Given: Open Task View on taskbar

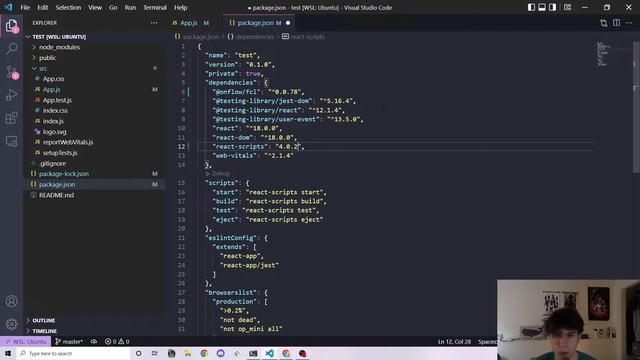Looking at the screenshot, I should pyautogui.click(x=154, y=353).
